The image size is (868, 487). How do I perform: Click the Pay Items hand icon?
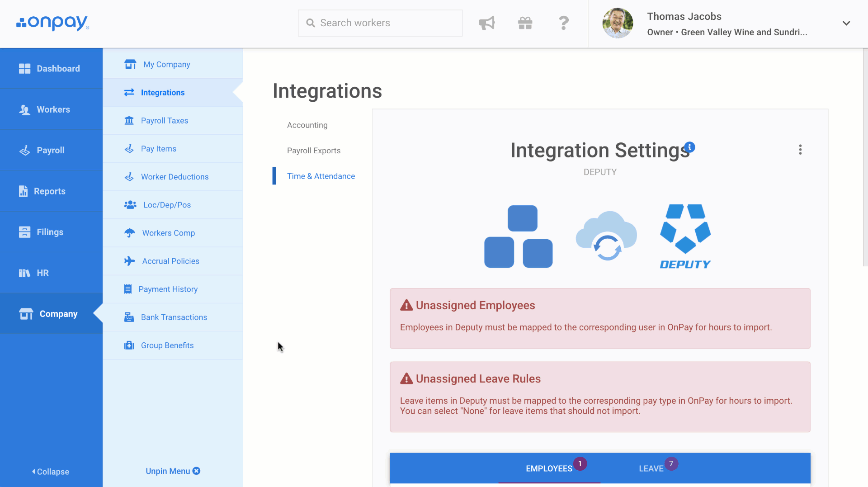(129, 149)
